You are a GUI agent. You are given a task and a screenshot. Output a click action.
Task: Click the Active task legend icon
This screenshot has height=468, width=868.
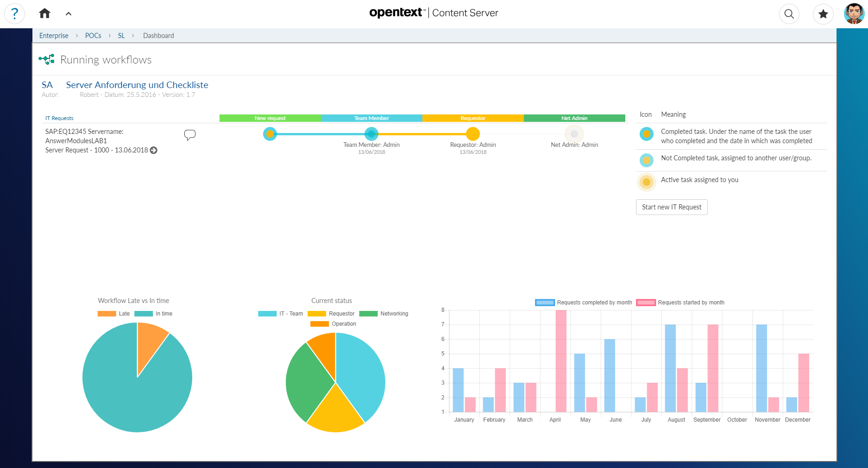pyautogui.click(x=647, y=182)
